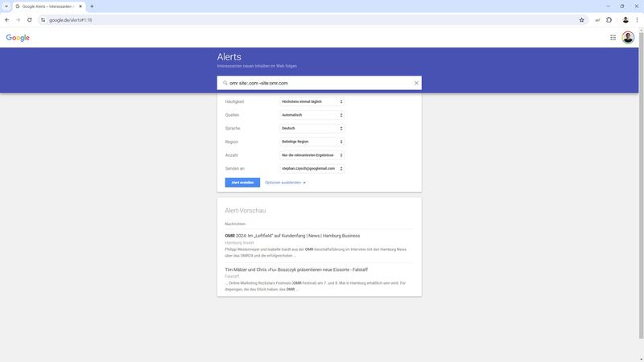Click the alert query input field
This screenshot has height=362, width=644.
coord(320,83)
